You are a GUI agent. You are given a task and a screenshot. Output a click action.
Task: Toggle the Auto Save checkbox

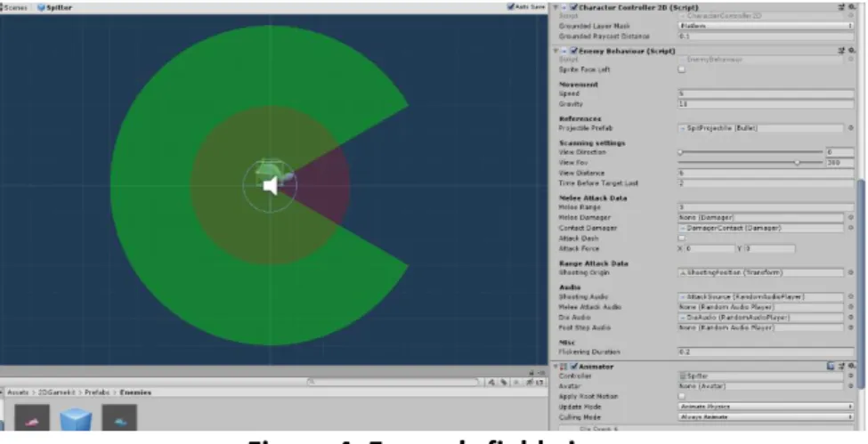(x=511, y=7)
